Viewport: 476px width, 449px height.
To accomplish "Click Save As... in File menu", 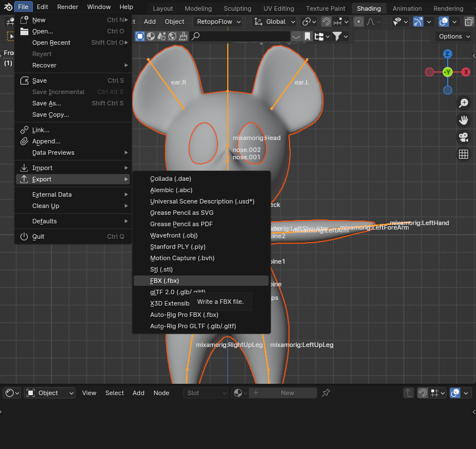I will [x=73, y=103].
